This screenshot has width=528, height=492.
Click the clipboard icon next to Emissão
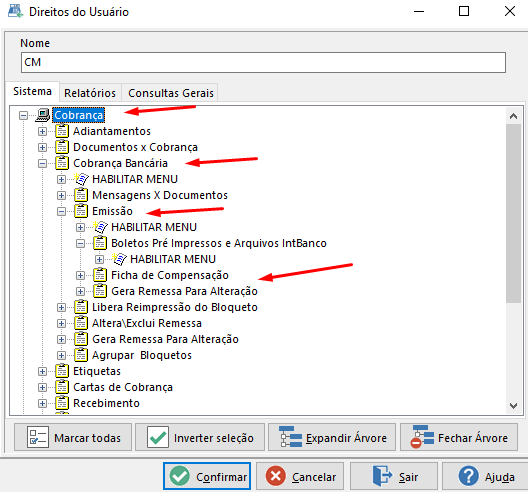pyautogui.click(x=81, y=211)
